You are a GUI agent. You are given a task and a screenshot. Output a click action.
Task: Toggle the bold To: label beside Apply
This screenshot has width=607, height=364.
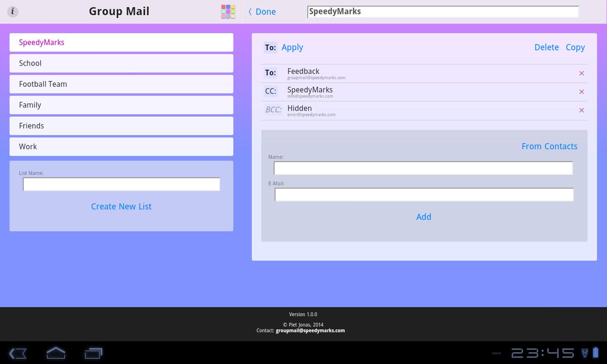pos(270,47)
